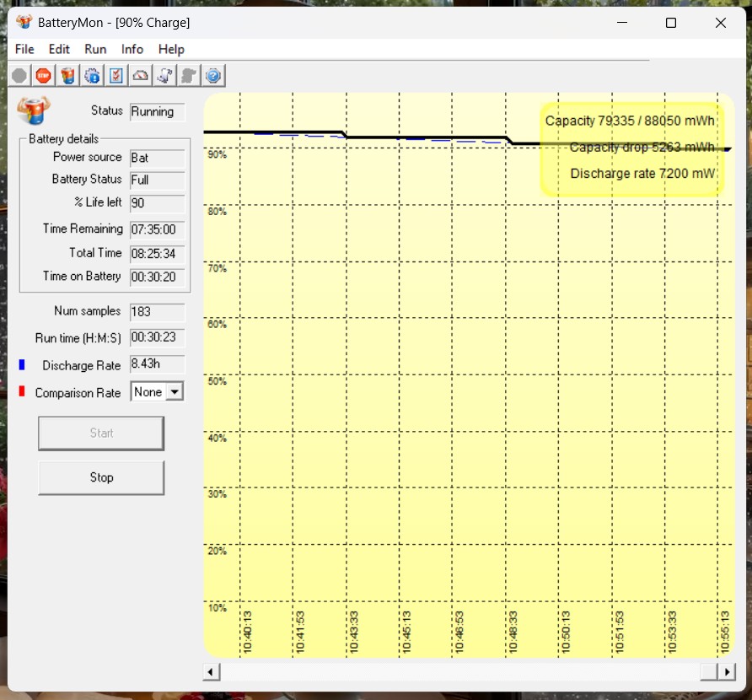Click the gauge meter toolbar icon
752x700 pixels.
coord(141,76)
